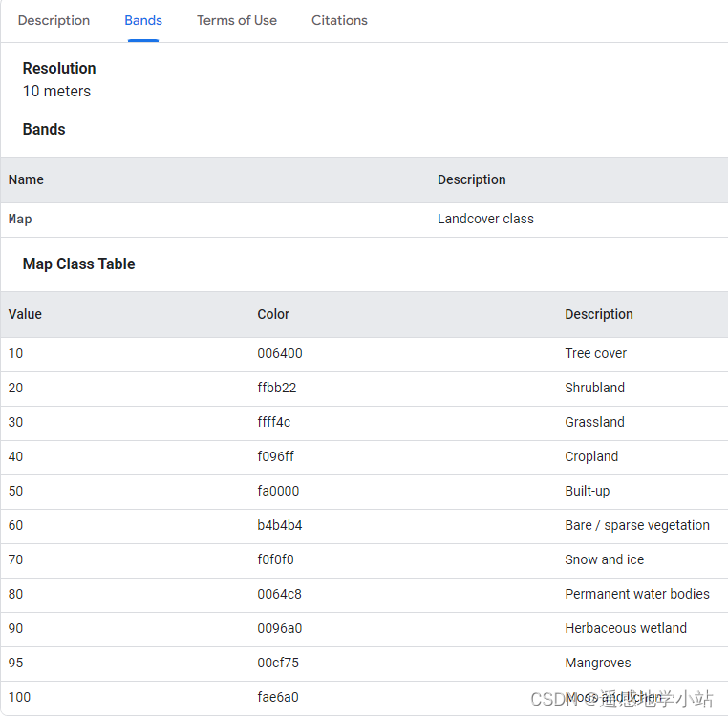Select value cell 70

click(15, 559)
